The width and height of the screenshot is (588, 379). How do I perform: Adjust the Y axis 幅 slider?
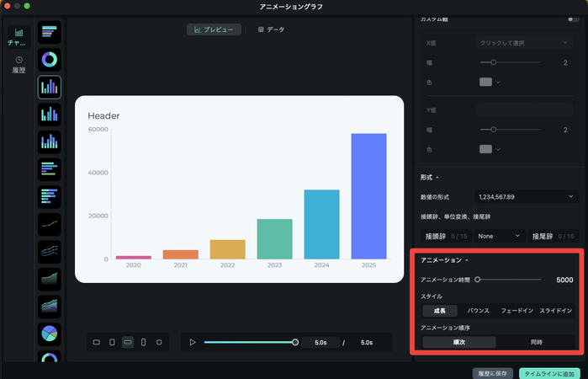[510, 130]
